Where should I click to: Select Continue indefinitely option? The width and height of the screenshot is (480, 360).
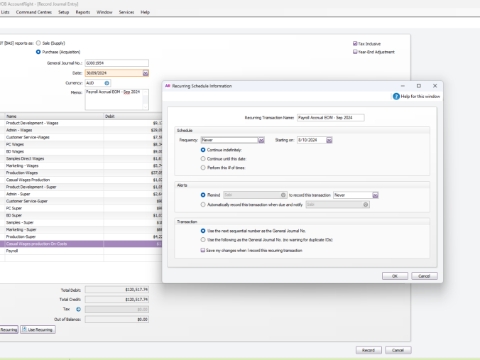[203, 150]
